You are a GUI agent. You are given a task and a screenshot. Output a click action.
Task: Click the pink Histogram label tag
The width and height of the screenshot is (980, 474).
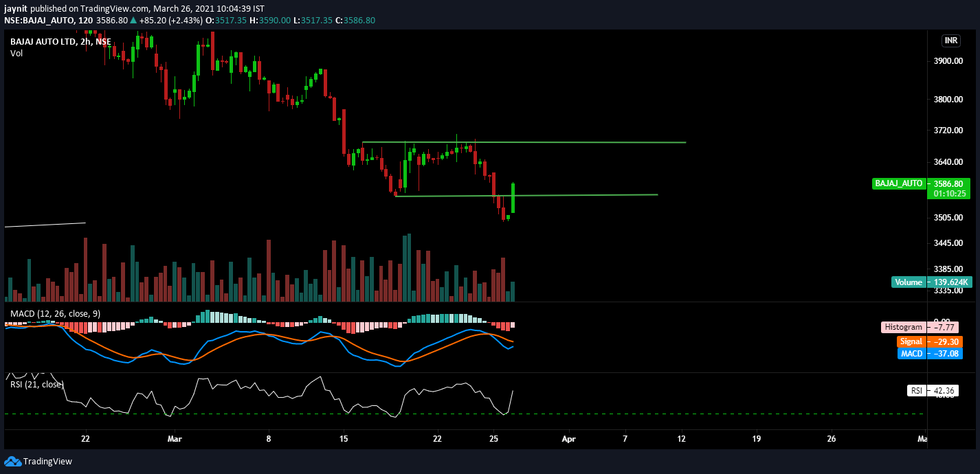click(903, 327)
